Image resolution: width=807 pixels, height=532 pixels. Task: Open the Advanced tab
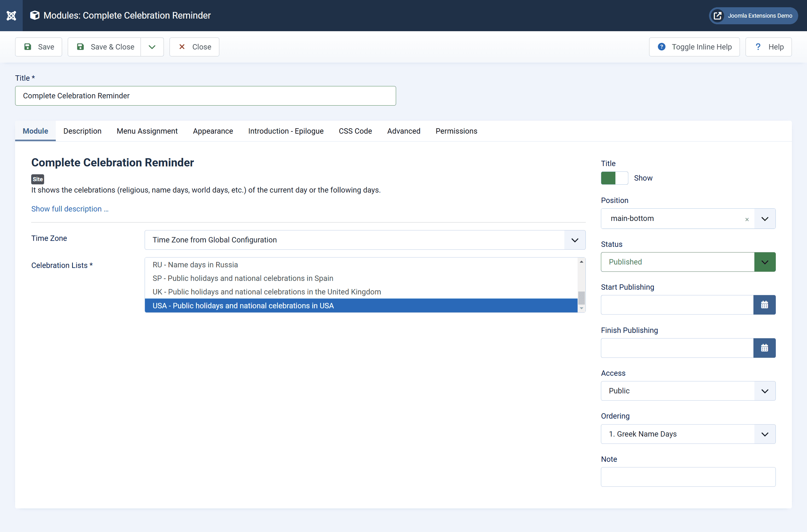[404, 131]
